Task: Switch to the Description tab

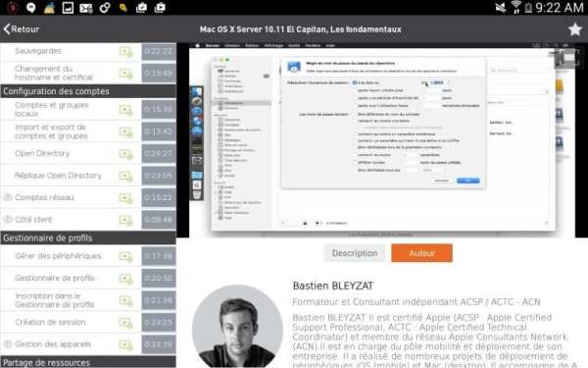Action: (x=355, y=253)
